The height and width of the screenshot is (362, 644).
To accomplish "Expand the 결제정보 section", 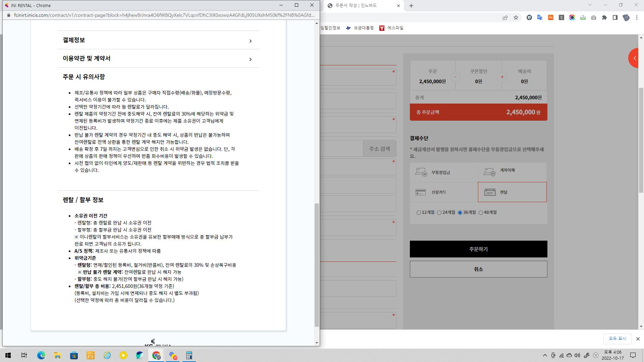I will [158, 40].
